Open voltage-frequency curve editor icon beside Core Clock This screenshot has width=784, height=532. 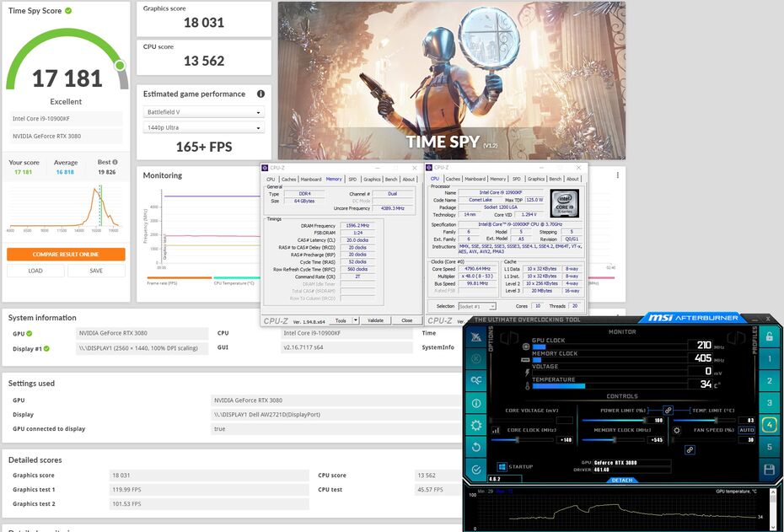pos(496,430)
